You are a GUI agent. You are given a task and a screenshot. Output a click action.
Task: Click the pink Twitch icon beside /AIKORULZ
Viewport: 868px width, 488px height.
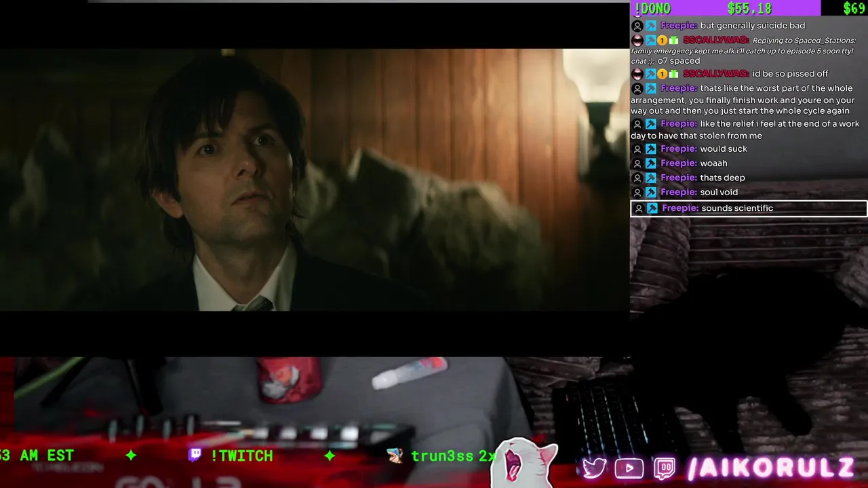click(665, 468)
